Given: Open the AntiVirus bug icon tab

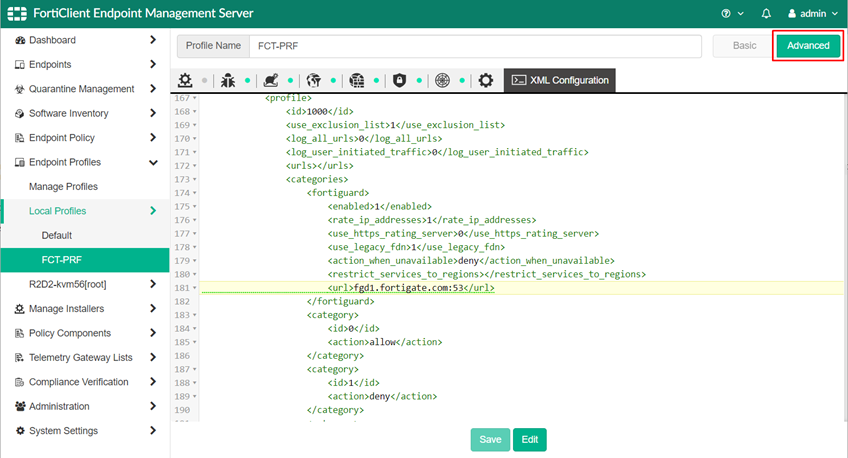Looking at the screenshot, I should [228, 80].
